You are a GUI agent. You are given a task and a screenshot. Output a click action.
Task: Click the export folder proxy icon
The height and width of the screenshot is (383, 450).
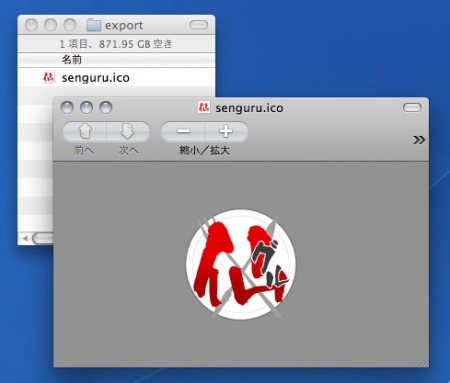94,25
